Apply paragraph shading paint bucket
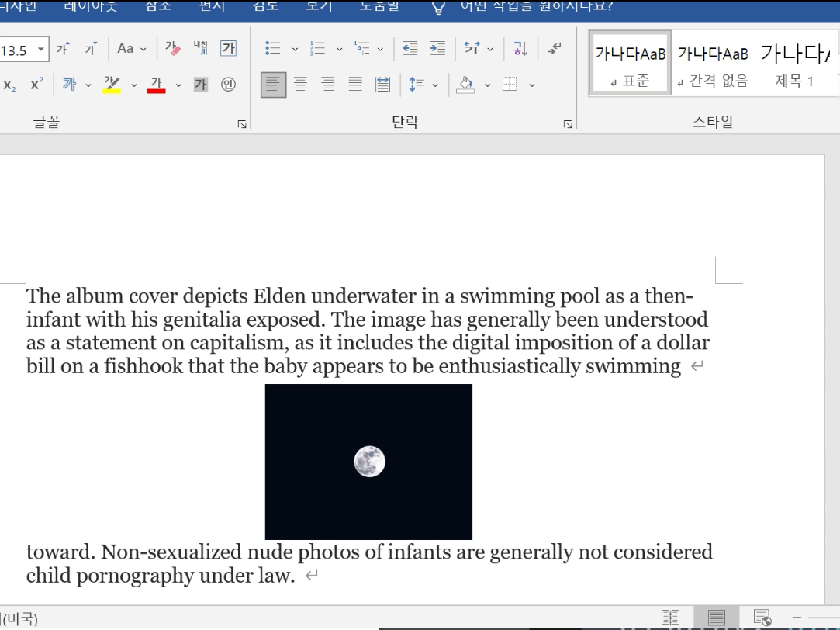840x630 pixels. (465, 85)
